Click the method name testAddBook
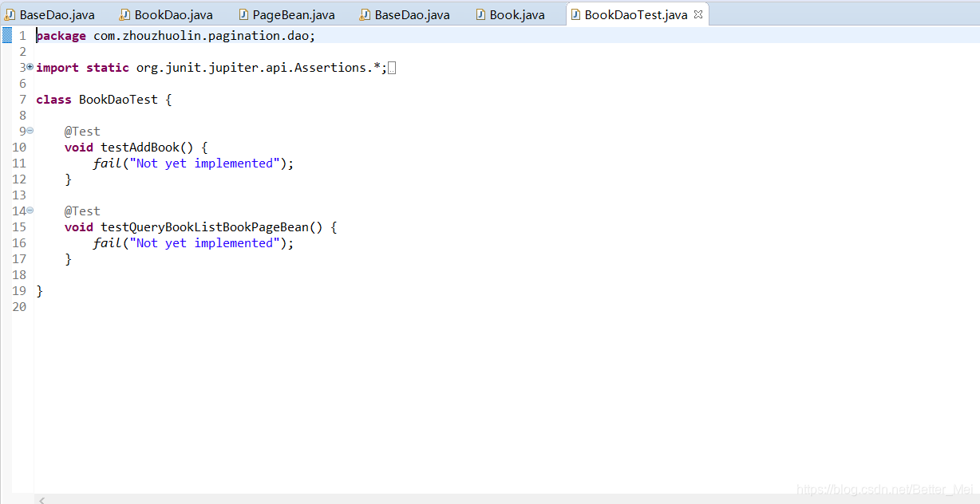 click(x=140, y=148)
